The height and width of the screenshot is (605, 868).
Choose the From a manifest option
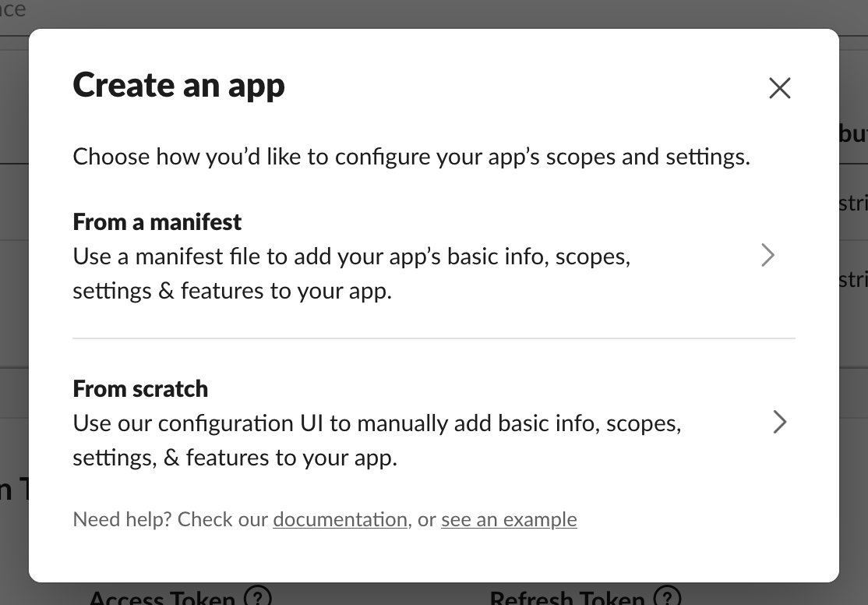pos(351,256)
